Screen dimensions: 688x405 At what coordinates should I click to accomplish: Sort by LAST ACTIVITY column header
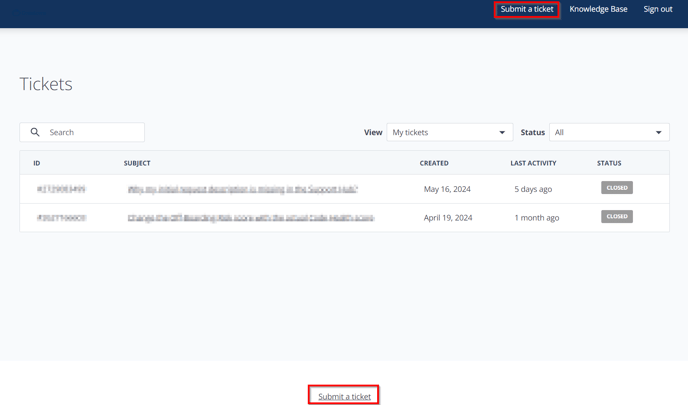tap(533, 163)
